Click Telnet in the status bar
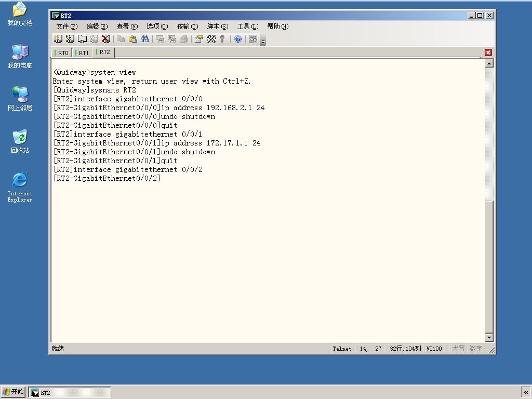Screen dimensions: 532x399 click(x=342, y=349)
